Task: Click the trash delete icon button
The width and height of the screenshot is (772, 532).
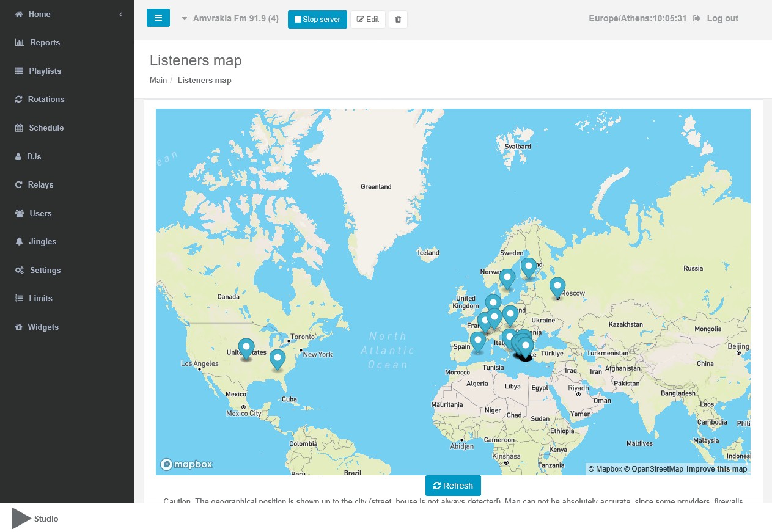Action: 398,20
